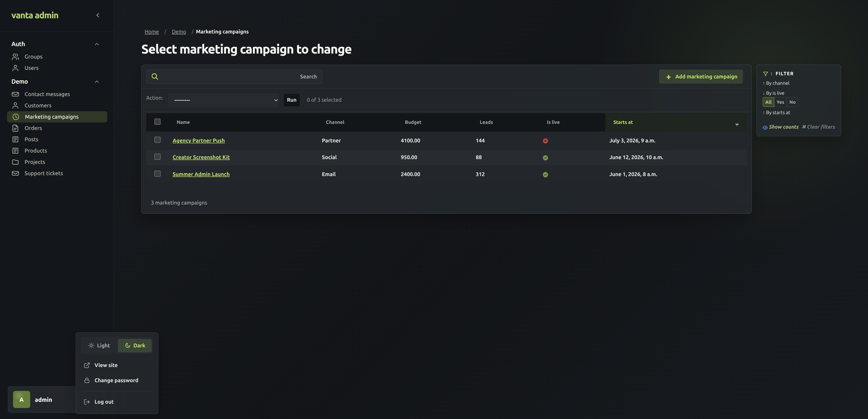The height and width of the screenshot is (419, 868).
Task: Filter is live by No
Action: click(792, 102)
